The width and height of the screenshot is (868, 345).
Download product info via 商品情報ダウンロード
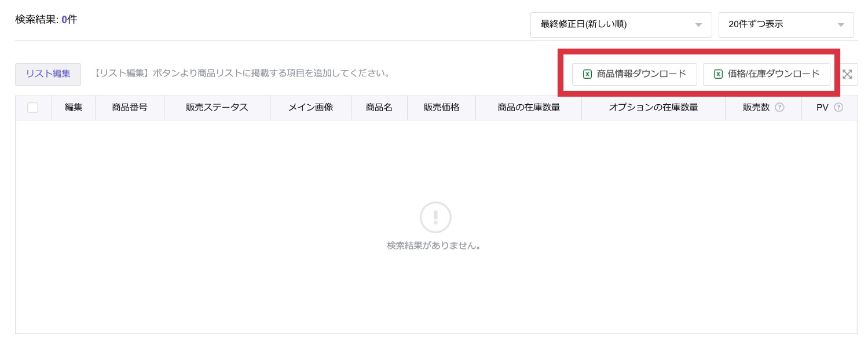point(634,74)
